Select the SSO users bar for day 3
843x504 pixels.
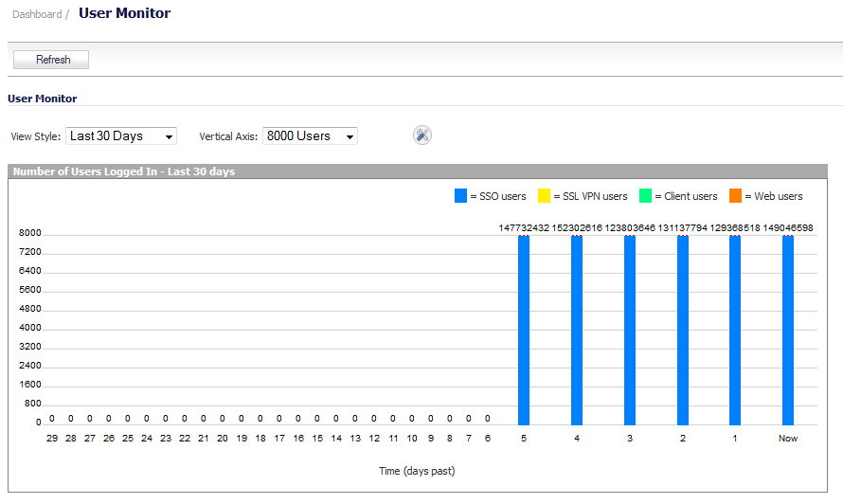click(630, 331)
